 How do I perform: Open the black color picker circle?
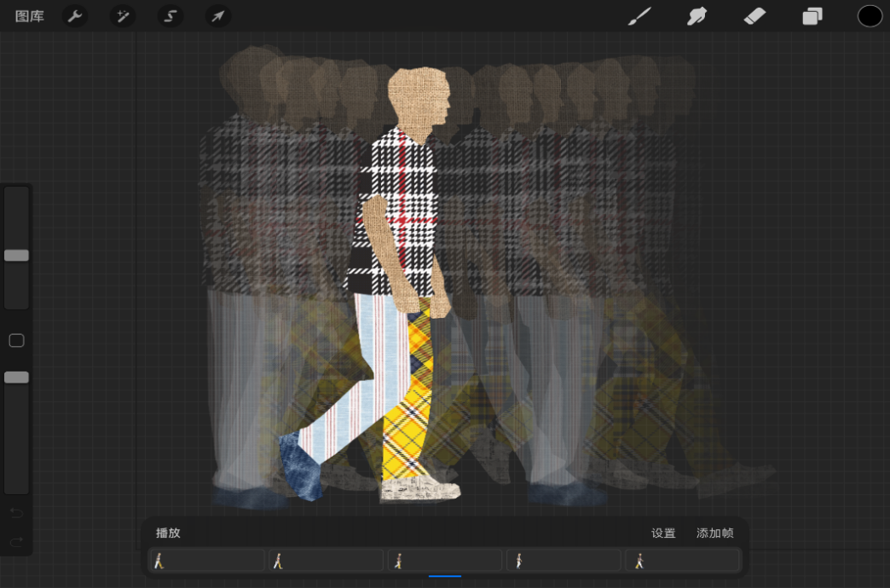coord(870,16)
